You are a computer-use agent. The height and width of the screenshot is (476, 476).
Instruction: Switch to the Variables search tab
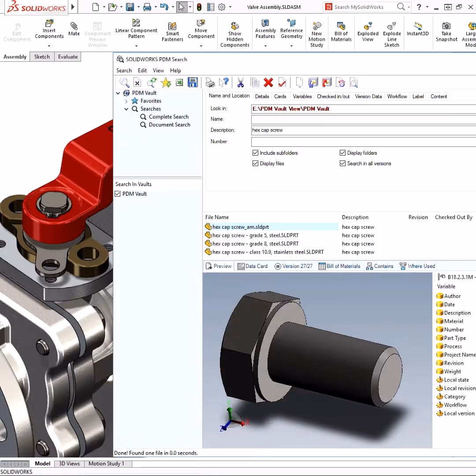[302, 97]
